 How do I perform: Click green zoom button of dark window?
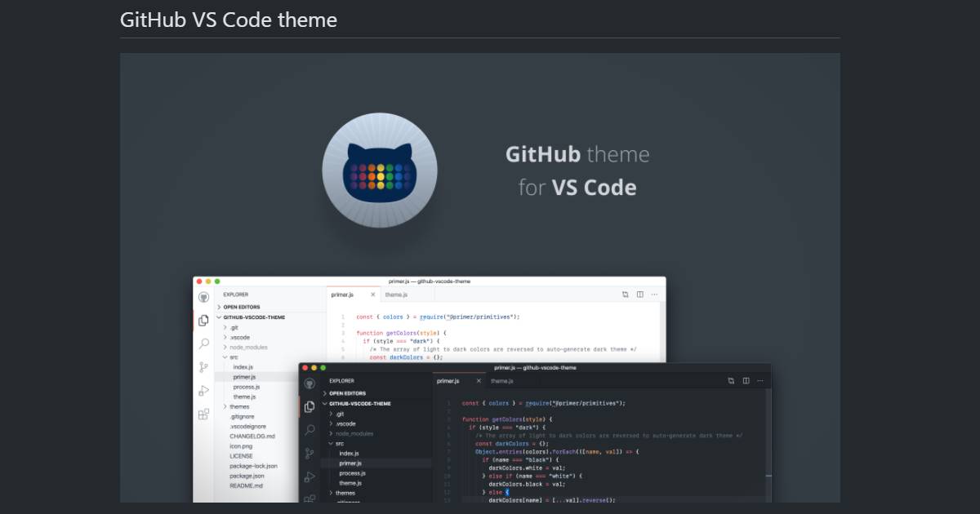pos(323,368)
